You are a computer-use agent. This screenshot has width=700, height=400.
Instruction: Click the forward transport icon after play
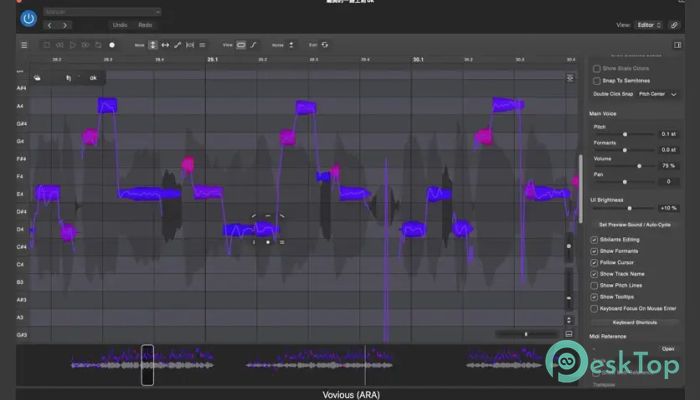point(85,45)
